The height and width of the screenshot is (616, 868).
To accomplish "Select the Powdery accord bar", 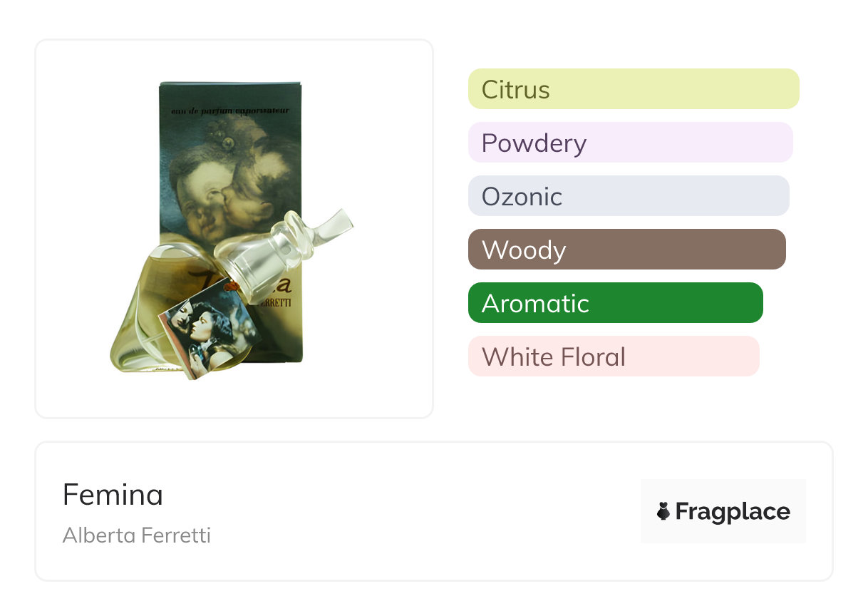I will (631, 143).
